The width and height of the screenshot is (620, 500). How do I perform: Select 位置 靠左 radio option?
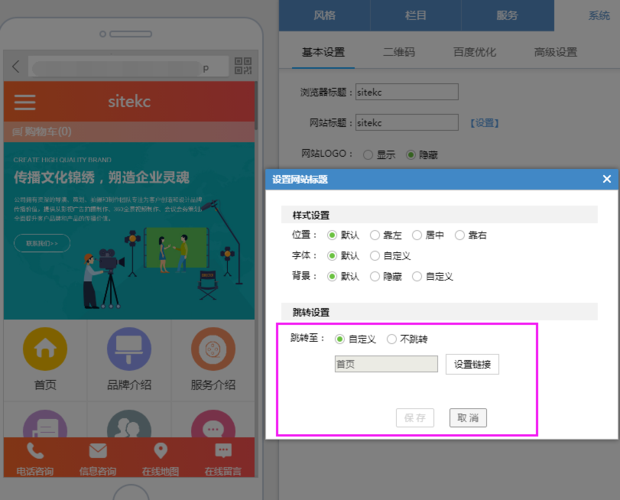(x=374, y=235)
